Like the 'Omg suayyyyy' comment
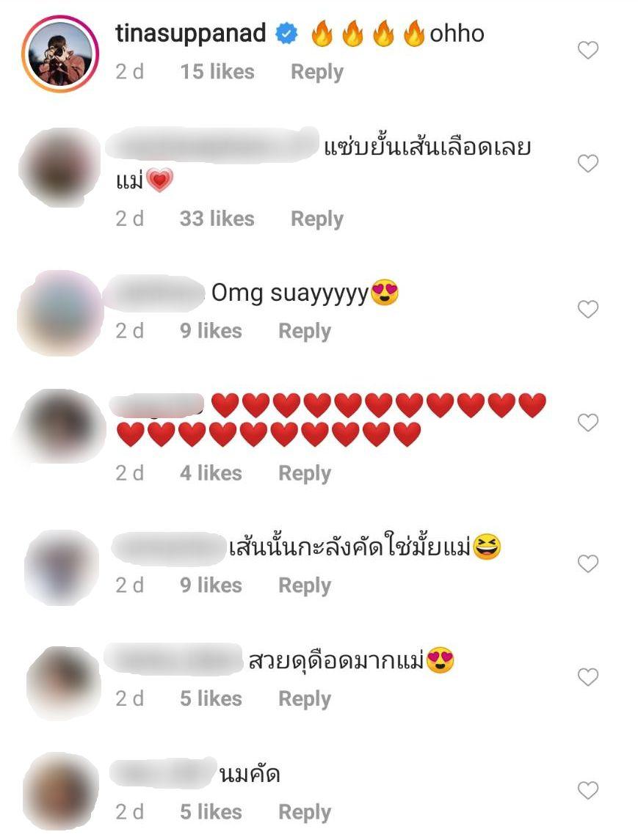 point(587,309)
